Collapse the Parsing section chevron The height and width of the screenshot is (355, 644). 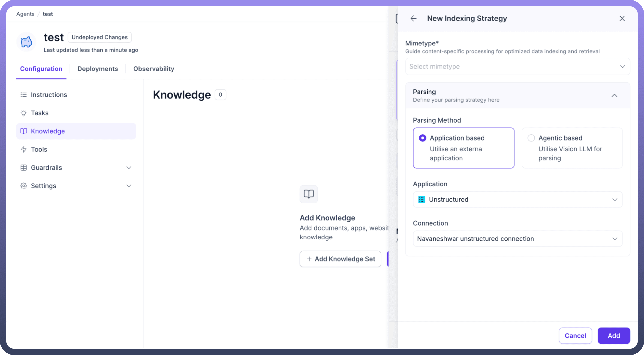pyautogui.click(x=614, y=96)
